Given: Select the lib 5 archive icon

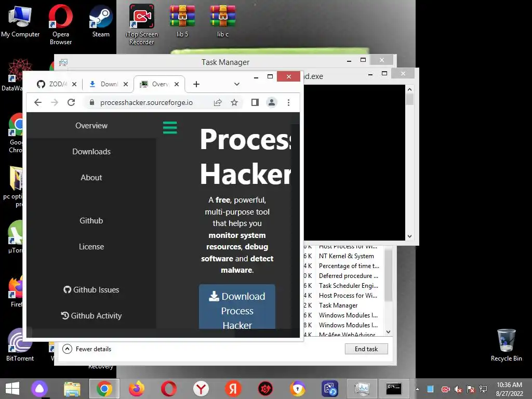Looking at the screenshot, I should (182, 21).
